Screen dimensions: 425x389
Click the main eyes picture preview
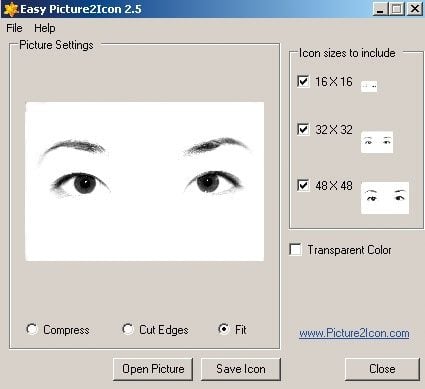point(145,182)
